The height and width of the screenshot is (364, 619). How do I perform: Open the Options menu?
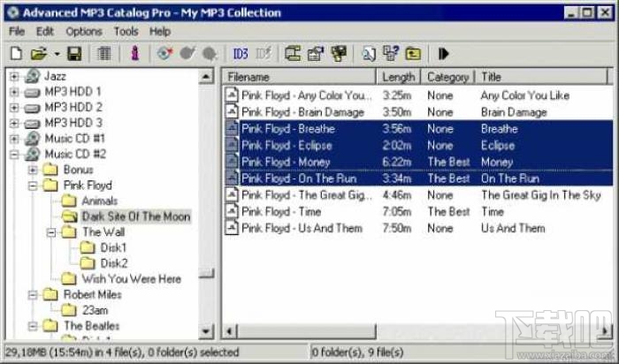[84, 31]
